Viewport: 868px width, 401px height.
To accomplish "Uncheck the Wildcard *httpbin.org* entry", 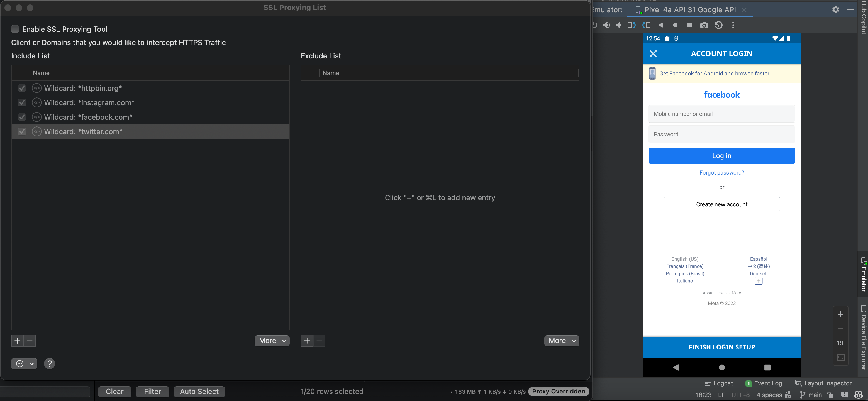I will (x=21, y=88).
